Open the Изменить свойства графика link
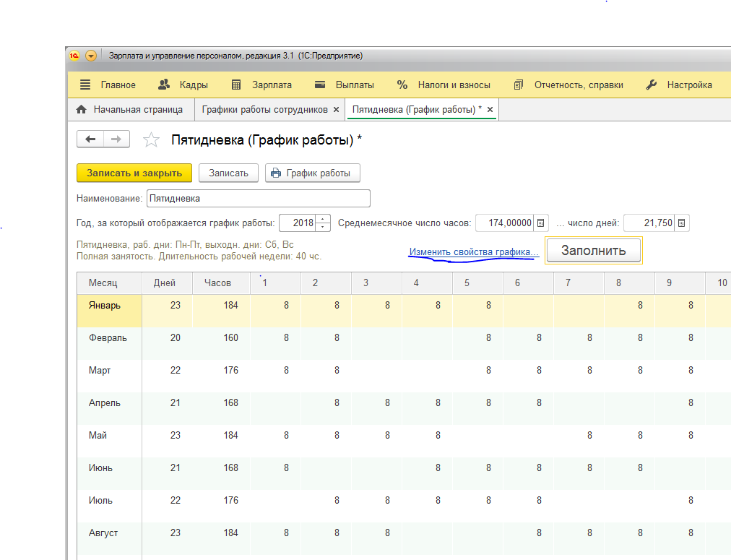The height and width of the screenshot is (560, 731). [474, 251]
